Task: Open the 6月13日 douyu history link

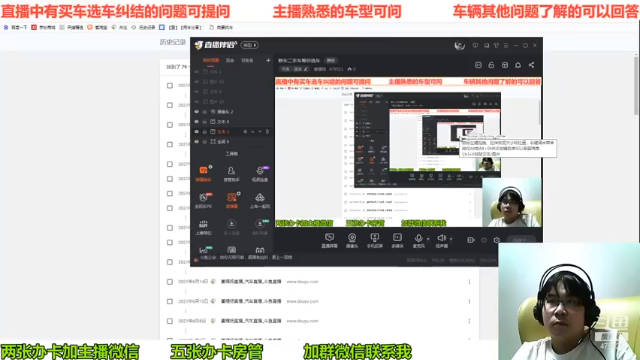Action: point(251,301)
